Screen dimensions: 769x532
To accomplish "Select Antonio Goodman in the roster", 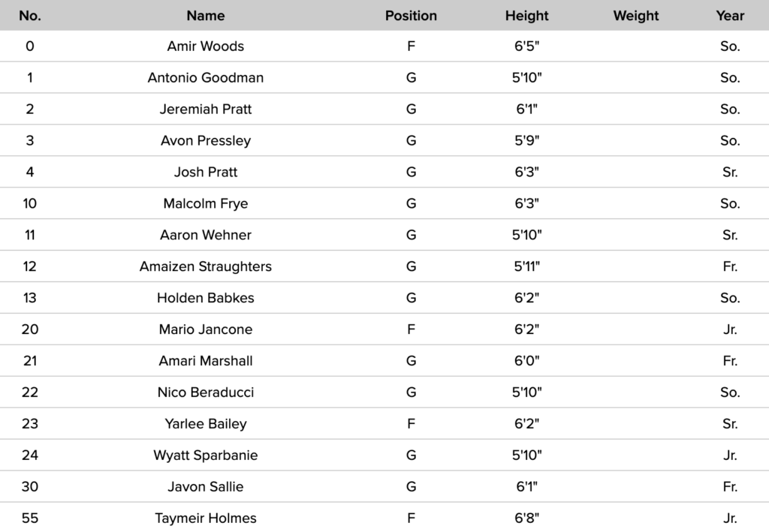I will click(x=205, y=77).
